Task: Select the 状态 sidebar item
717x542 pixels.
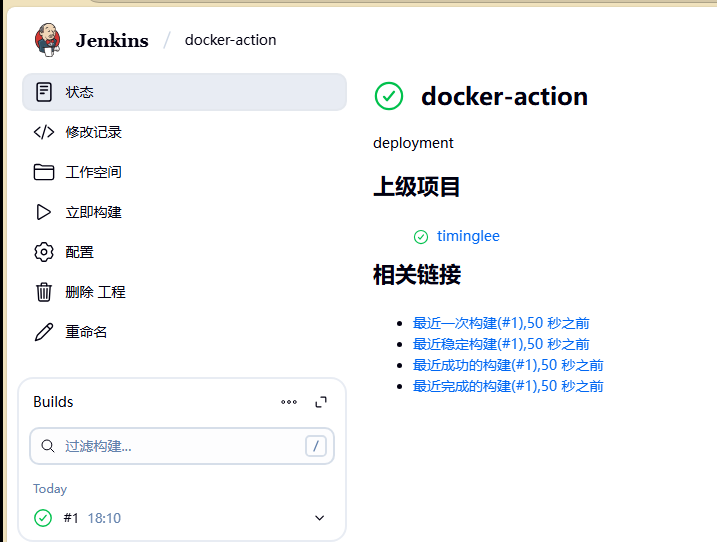Action: pos(184,92)
